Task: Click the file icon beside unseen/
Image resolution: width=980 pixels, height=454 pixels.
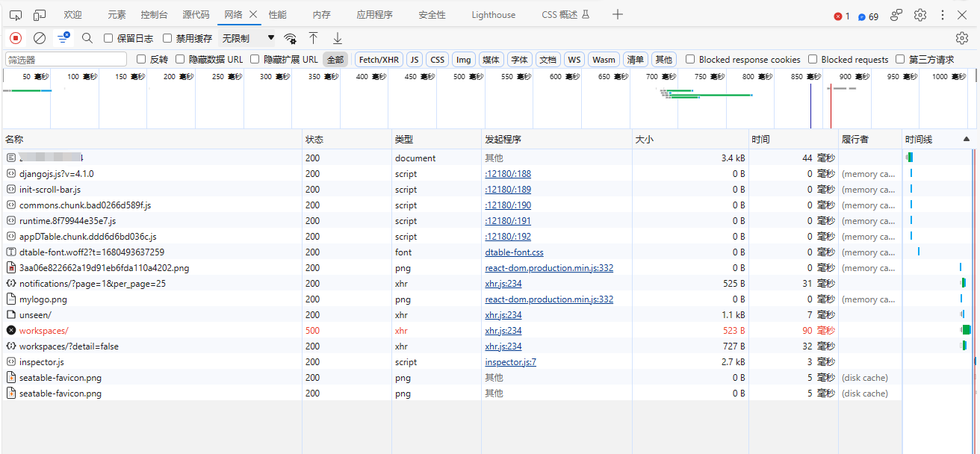Action: (x=11, y=315)
